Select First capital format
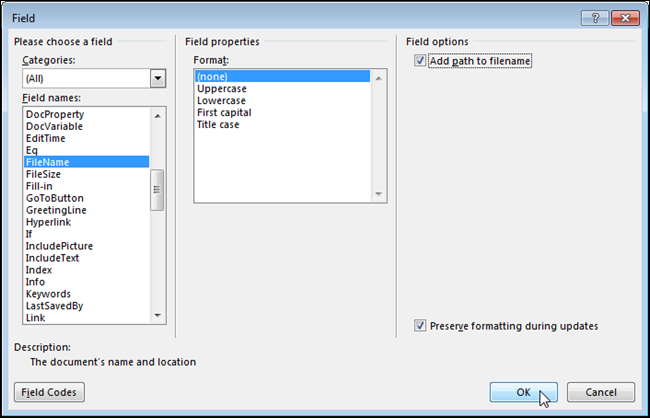The height and width of the screenshot is (418, 650). [224, 113]
